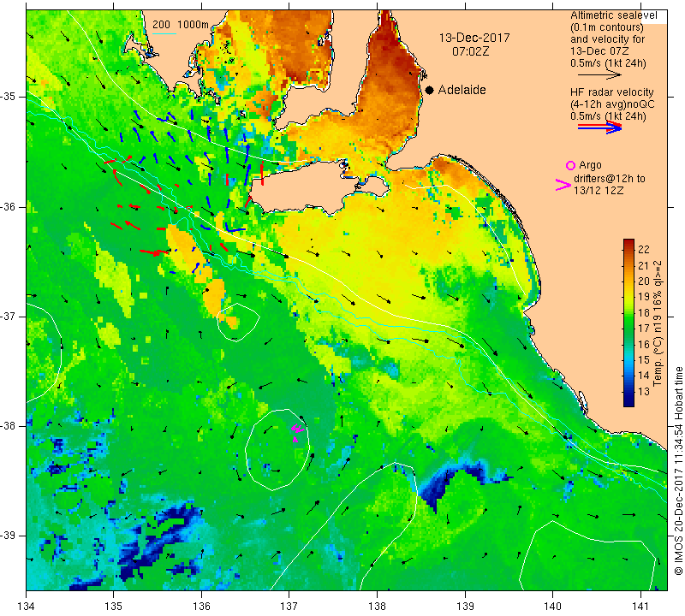Click the colorbar value 20

644,281
